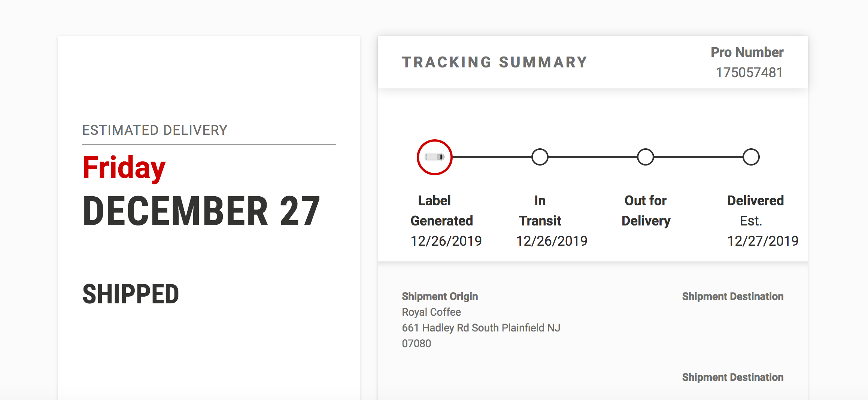Click the first Shipment Destination heading
Image resolution: width=868 pixels, height=400 pixels.
(733, 296)
